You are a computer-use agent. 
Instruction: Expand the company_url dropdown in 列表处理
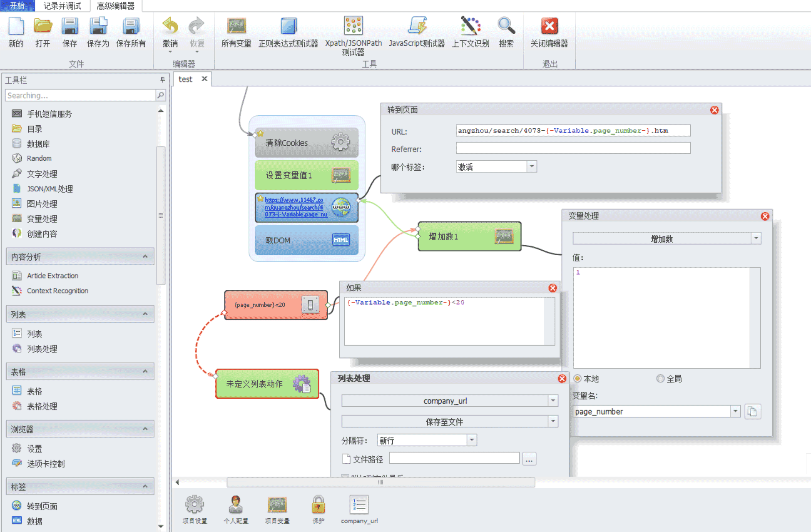553,400
